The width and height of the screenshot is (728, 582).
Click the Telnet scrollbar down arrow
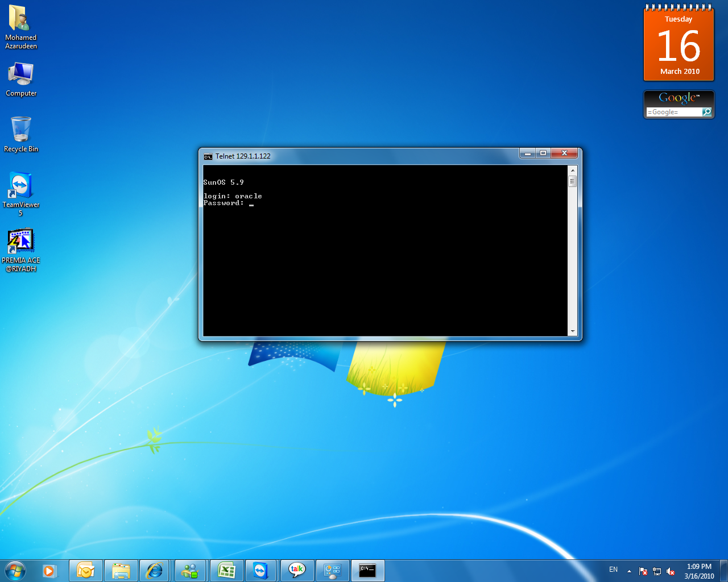[573, 331]
